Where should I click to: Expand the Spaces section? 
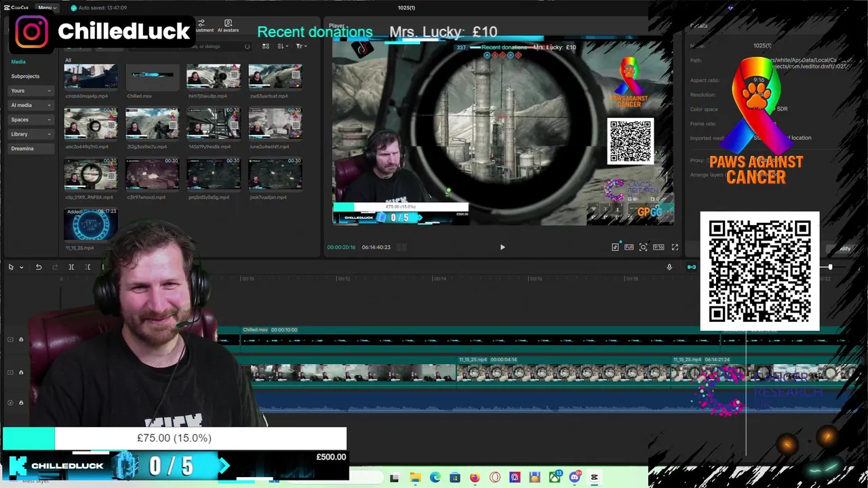coord(31,119)
